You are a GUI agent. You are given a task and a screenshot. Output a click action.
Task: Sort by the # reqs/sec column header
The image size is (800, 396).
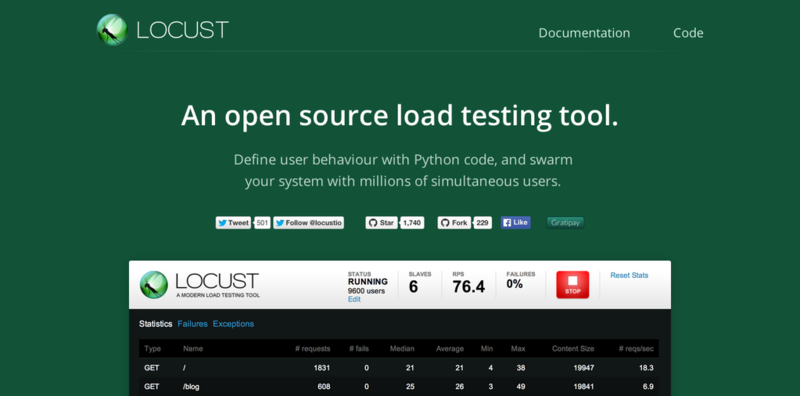636,349
